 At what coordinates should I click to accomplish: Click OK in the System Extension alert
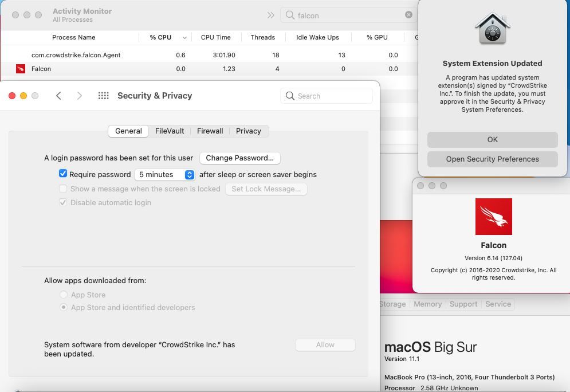pyautogui.click(x=493, y=140)
